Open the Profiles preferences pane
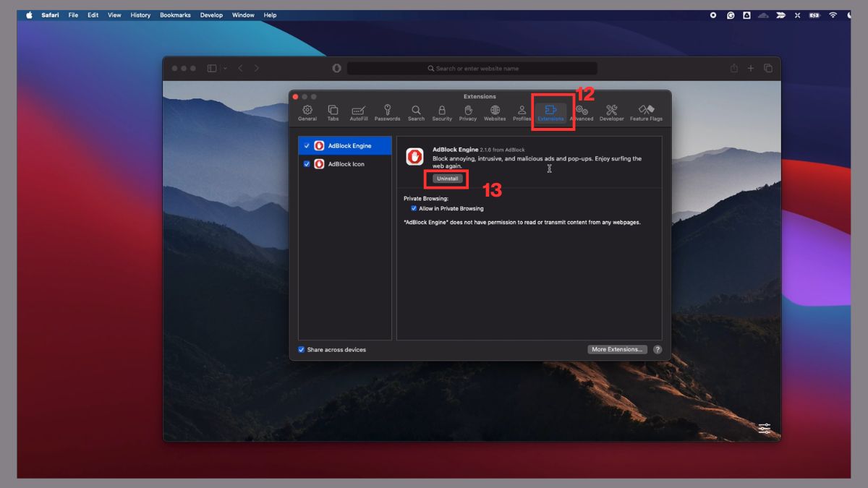The width and height of the screenshot is (868, 488). pos(522,113)
